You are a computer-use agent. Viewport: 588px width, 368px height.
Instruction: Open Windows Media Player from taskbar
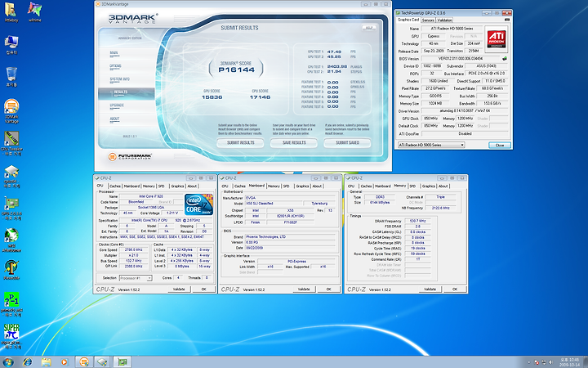pos(65,362)
